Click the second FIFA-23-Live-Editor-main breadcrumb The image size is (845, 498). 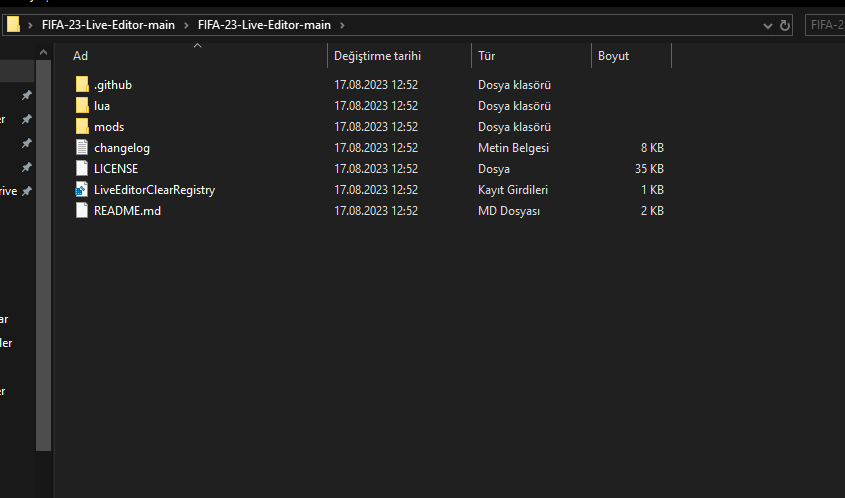click(264, 25)
